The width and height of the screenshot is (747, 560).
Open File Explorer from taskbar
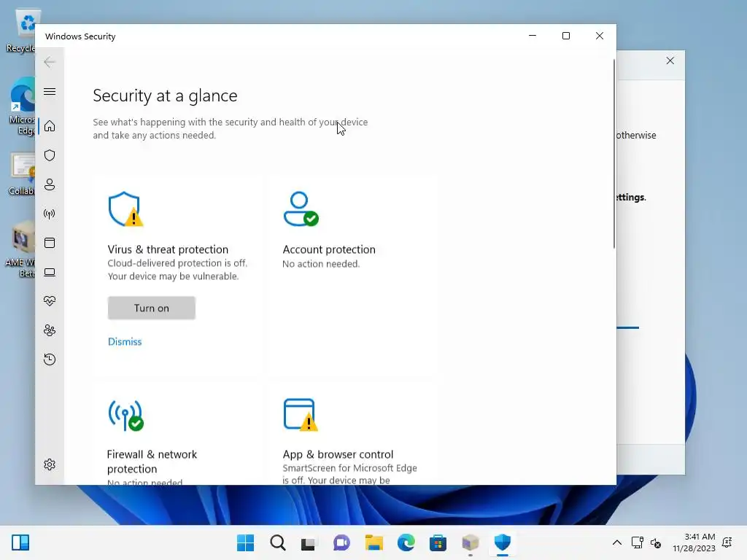374,542
